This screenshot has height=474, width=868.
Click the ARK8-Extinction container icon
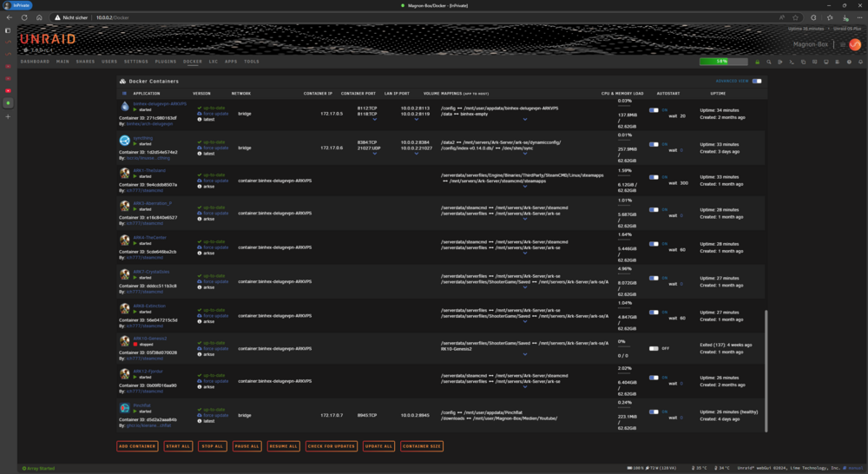124,308
